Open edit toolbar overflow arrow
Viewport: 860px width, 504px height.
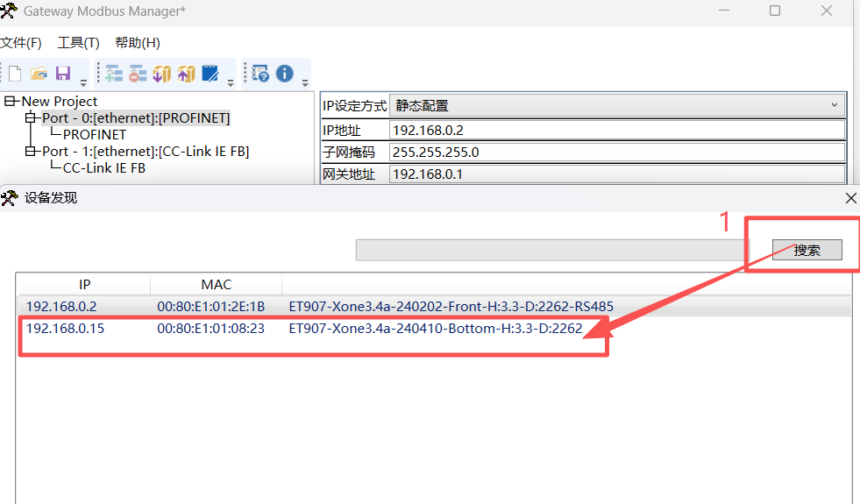231,82
